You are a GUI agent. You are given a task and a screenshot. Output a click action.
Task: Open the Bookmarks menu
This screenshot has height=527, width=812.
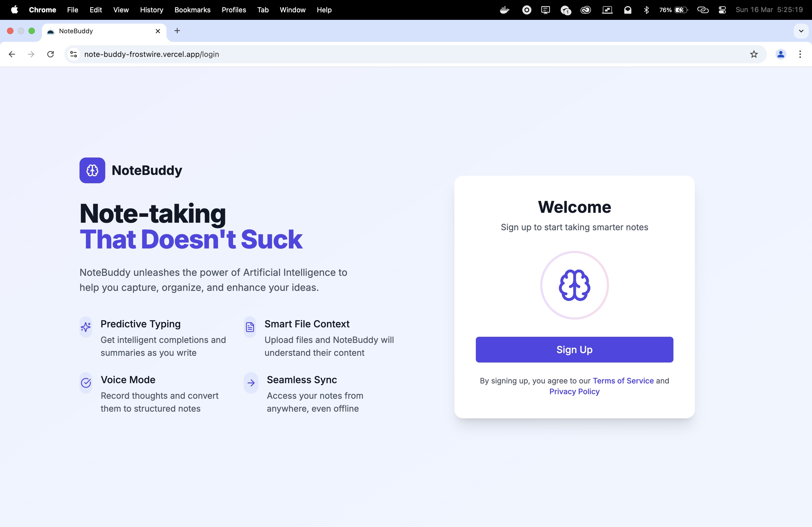[x=192, y=10]
